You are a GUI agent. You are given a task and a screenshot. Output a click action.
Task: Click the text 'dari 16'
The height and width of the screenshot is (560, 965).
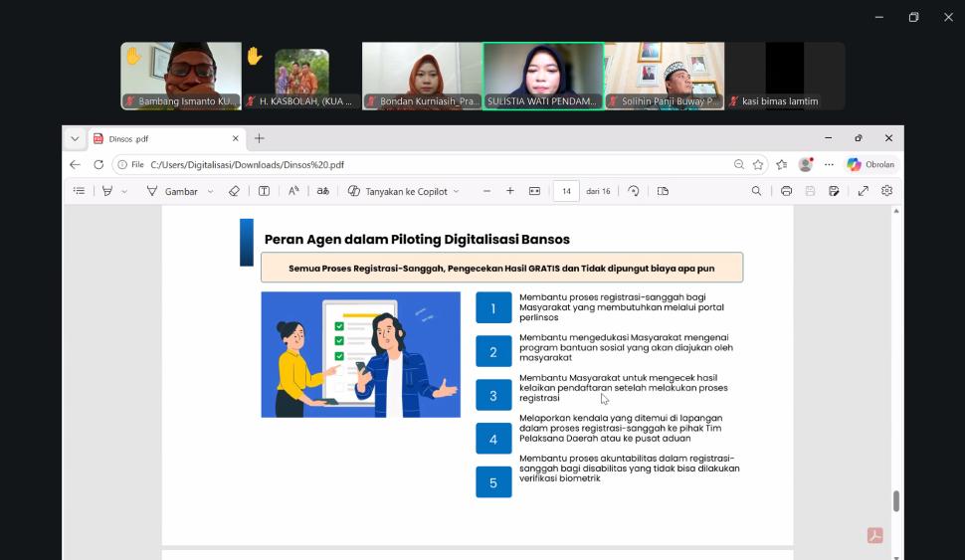[x=598, y=191]
